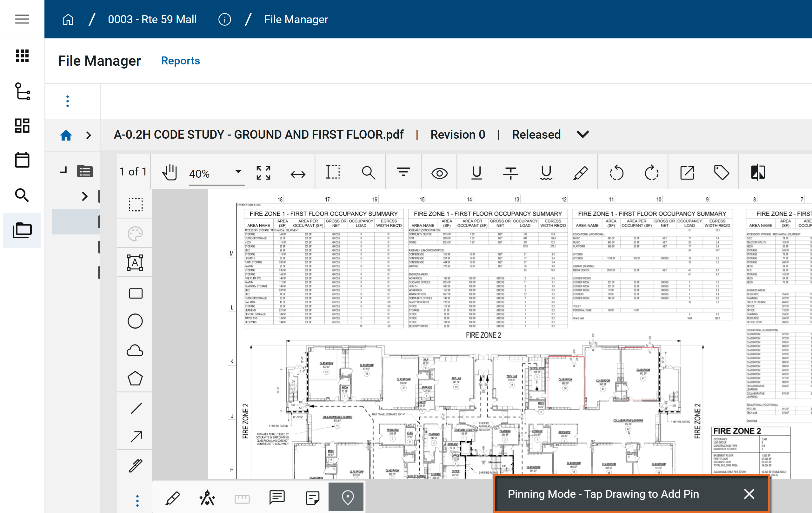This screenshot has width=812, height=513.
Task: Open the color palette picker tool
Action: (x=135, y=233)
